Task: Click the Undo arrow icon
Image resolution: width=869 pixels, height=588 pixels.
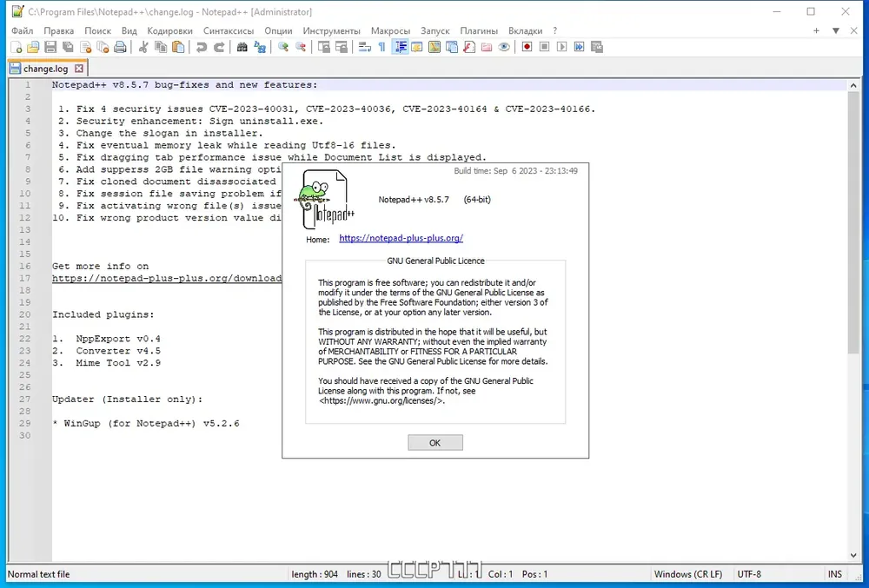Action: (202, 47)
